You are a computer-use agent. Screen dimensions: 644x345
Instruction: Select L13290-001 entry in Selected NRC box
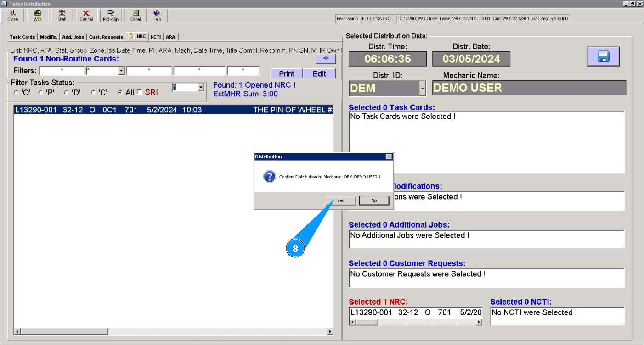coord(416,312)
